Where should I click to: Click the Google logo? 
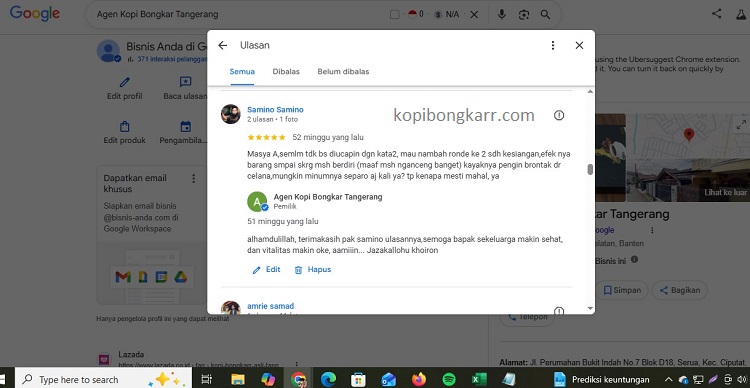pyautogui.click(x=34, y=13)
